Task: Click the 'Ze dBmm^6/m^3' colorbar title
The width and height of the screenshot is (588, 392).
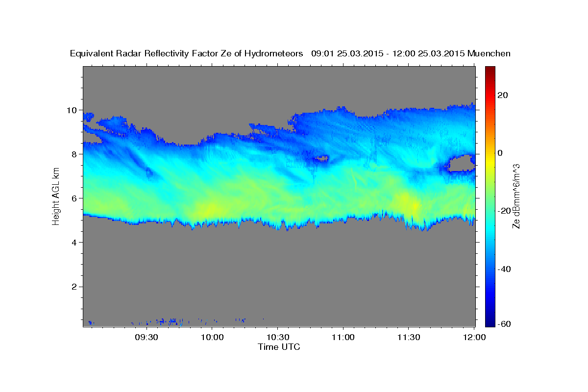Action: (516, 196)
